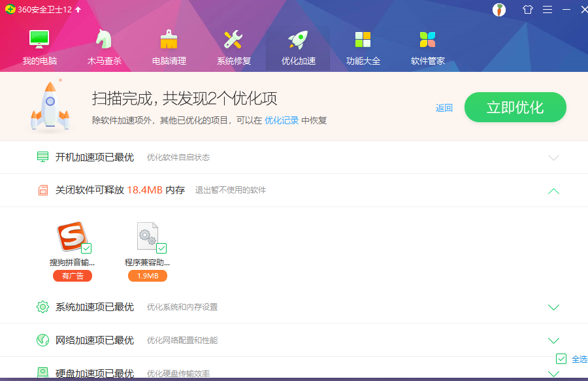
Task: Open 软件管家 colorful icon
Action: click(x=427, y=39)
